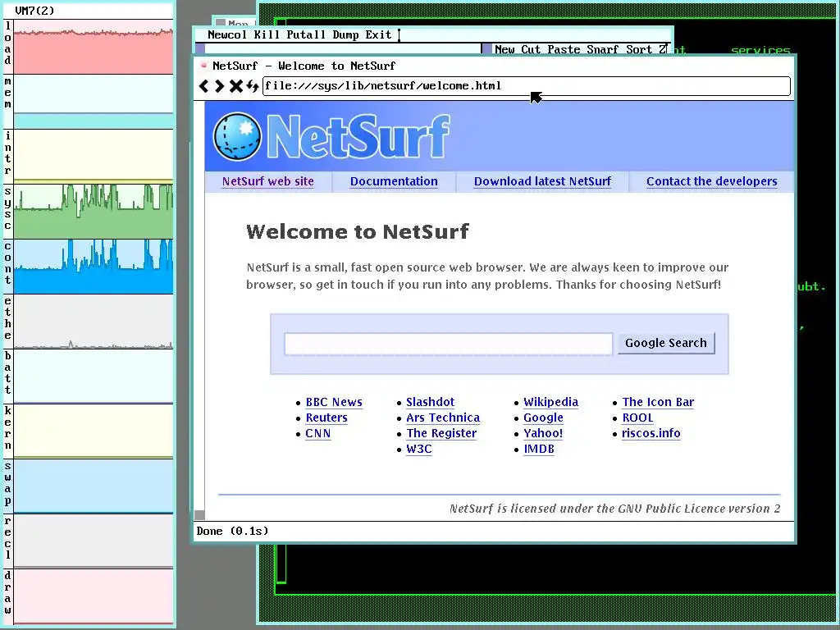Click the acme column handle square
Image resolution: width=840 pixels, height=630 pixels.
click(x=487, y=48)
